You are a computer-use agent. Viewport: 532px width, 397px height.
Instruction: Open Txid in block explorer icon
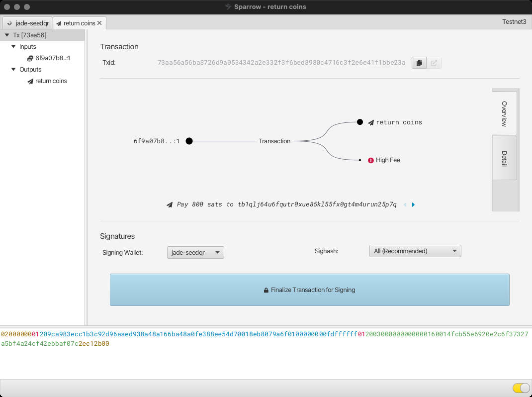pyautogui.click(x=434, y=63)
